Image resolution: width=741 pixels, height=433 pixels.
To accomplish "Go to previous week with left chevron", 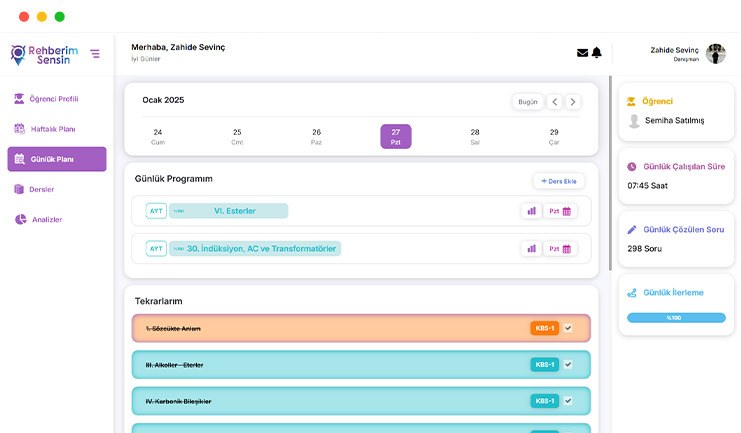I will click(x=554, y=102).
